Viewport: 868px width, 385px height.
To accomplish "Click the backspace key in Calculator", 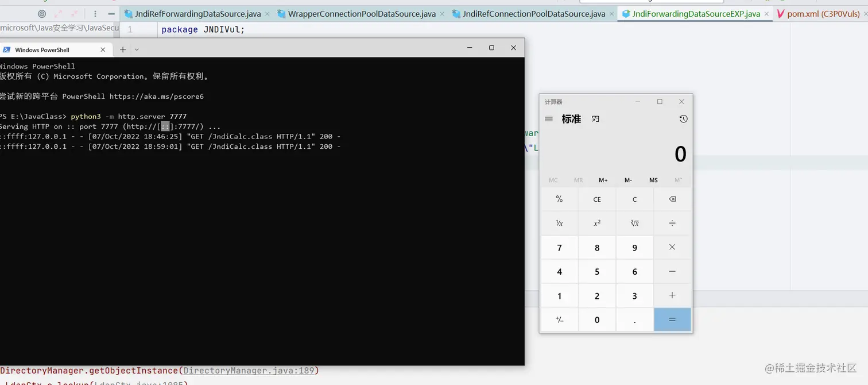I will (672, 199).
